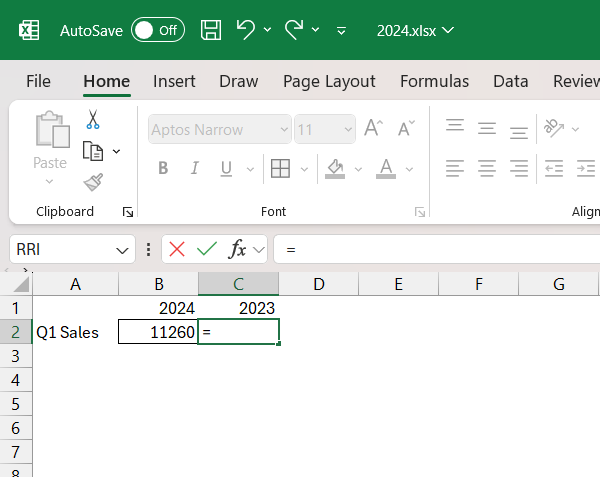Click Decrease Font Size icon
The width and height of the screenshot is (600, 477).
pyautogui.click(x=406, y=128)
